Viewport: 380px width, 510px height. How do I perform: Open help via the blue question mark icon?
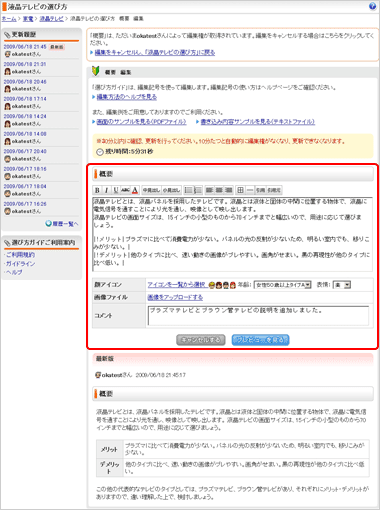point(372,6)
